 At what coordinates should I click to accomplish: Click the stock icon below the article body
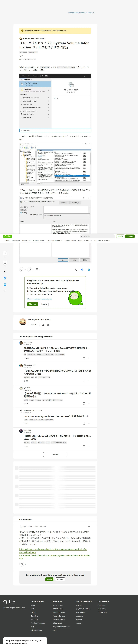coord(30,270)
